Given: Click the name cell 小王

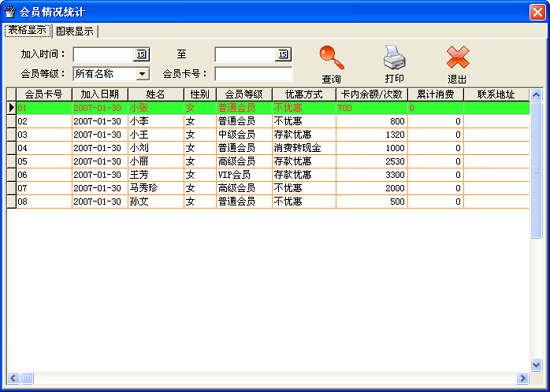Looking at the screenshot, I should point(156,135).
